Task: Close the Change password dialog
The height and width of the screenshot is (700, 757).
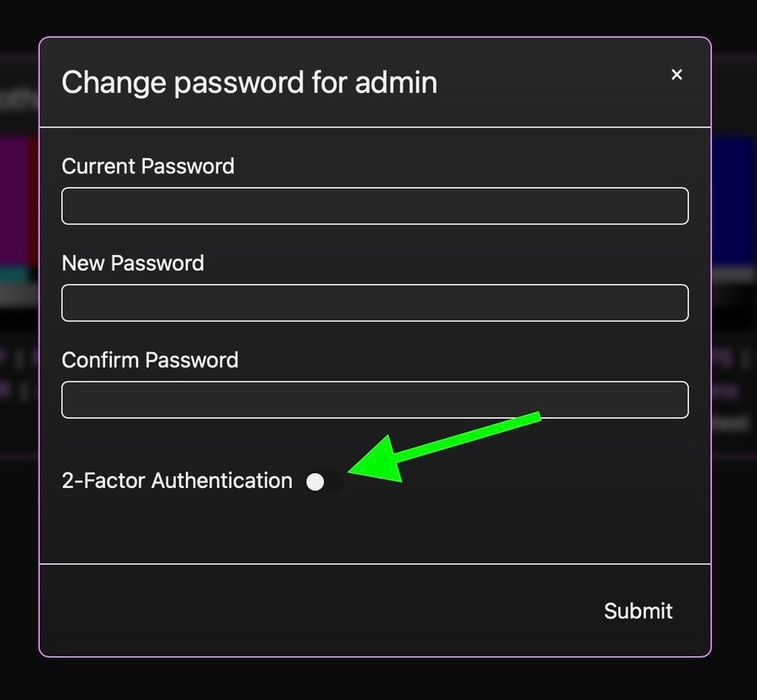Action: click(x=676, y=75)
